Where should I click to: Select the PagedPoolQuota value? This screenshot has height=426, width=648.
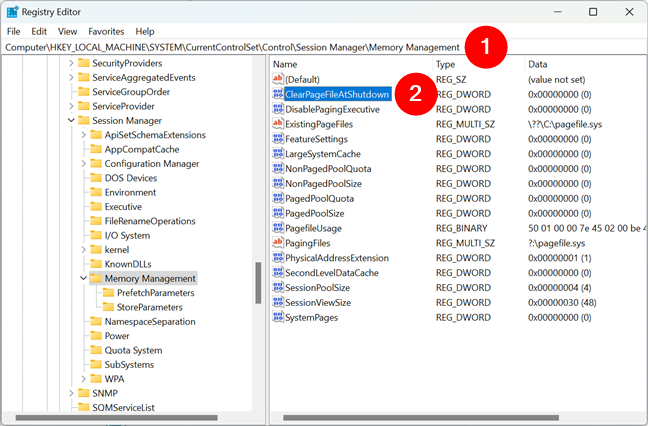[x=319, y=198]
